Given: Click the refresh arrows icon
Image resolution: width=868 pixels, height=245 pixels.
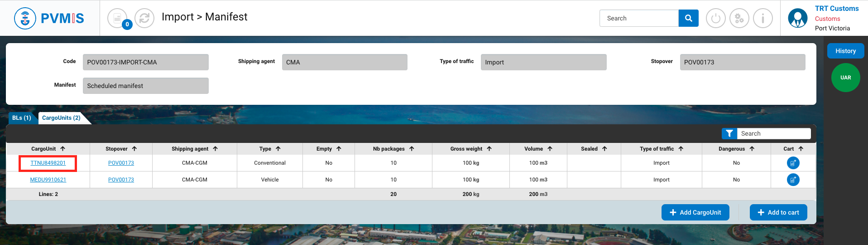Looking at the screenshot, I should pos(144,18).
